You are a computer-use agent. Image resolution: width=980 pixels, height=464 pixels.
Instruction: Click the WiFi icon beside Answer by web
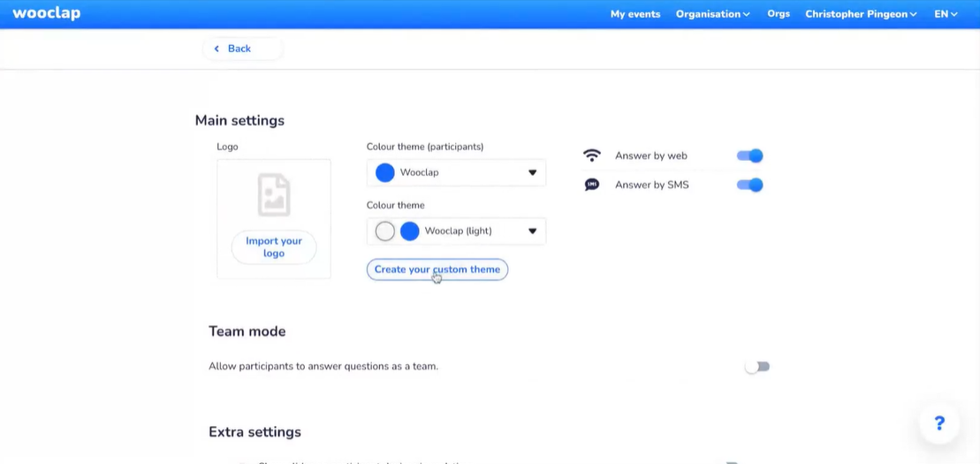pyautogui.click(x=591, y=156)
